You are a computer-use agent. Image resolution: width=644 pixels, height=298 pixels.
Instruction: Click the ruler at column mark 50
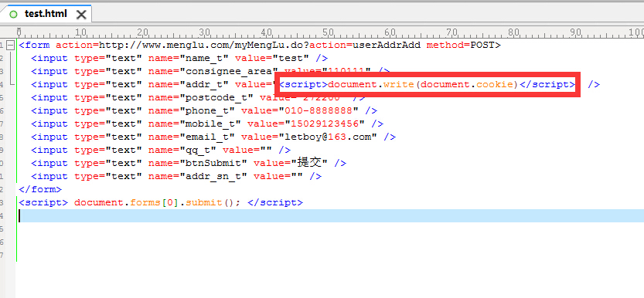pos(328,32)
